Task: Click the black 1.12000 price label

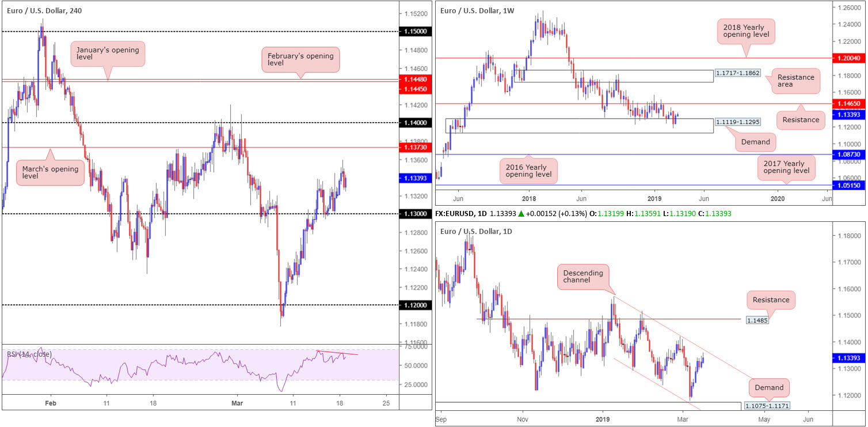Action: pos(416,305)
